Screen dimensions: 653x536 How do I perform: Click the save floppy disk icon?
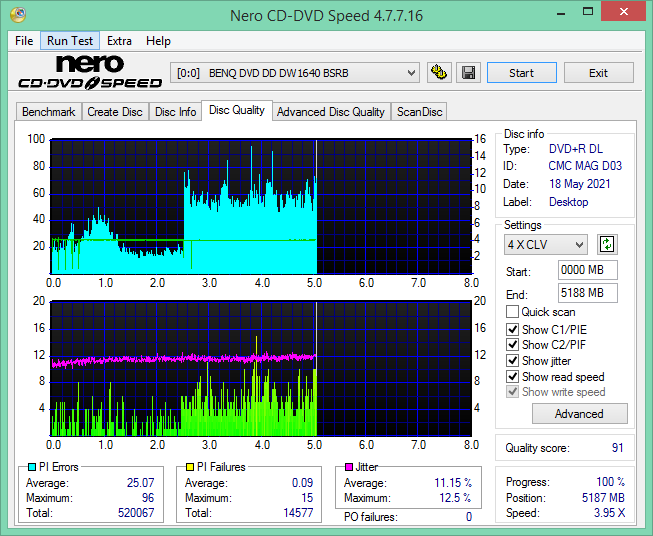click(469, 73)
